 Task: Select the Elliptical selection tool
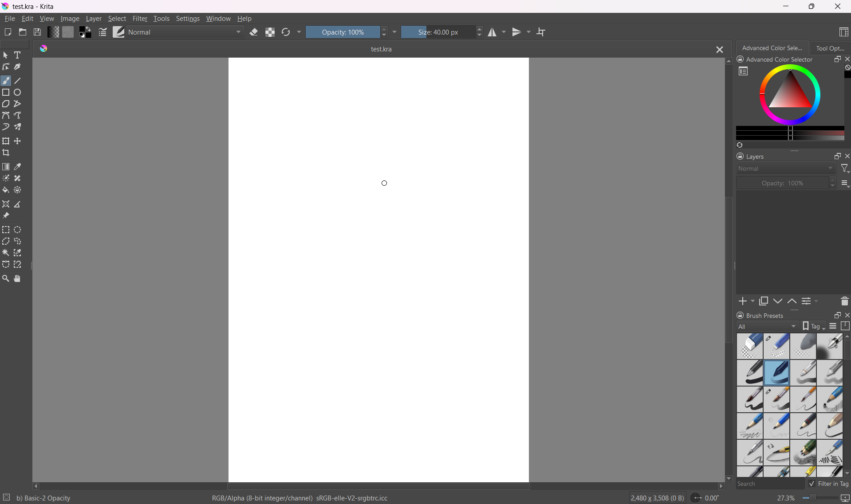pos(18,230)
